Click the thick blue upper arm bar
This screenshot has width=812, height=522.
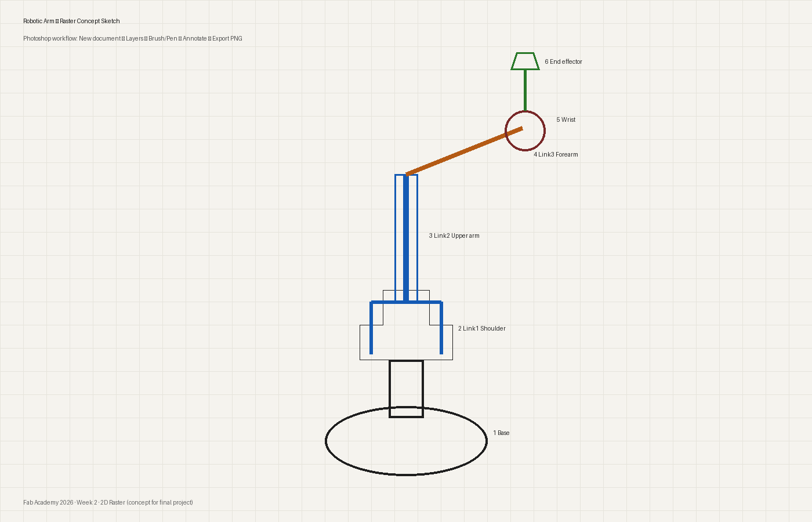click(x=406, y=238)
